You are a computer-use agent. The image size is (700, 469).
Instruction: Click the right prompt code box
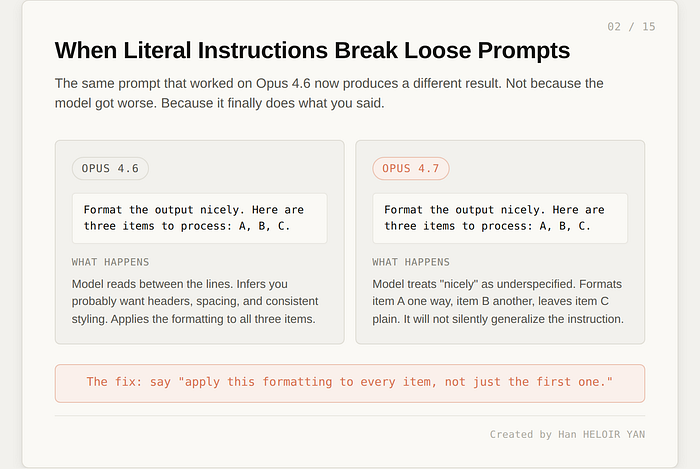pos(500,218)
